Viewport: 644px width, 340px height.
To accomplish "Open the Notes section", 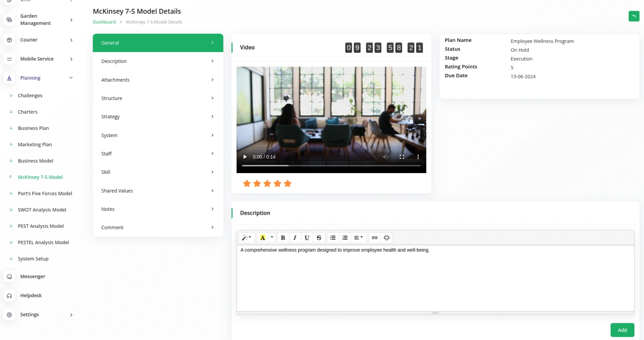I will pyautogui.click(x=158, y=209).
